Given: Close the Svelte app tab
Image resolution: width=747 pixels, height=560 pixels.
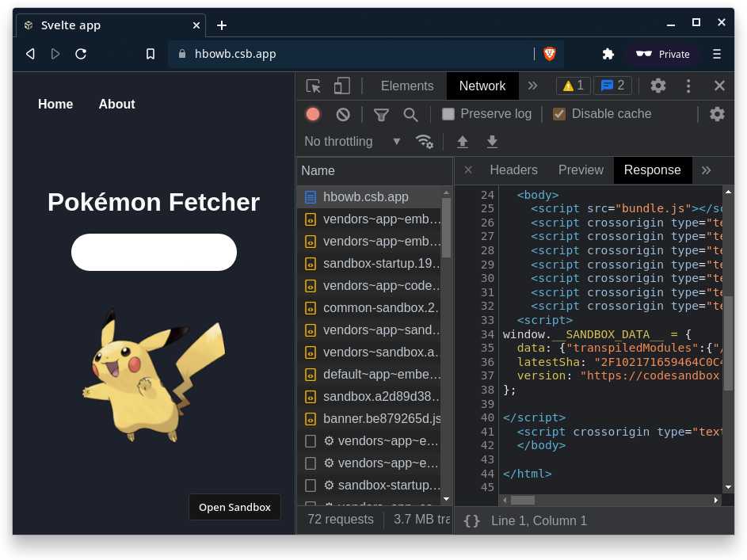Looking at the screenshot, I should tap(196, 25).
